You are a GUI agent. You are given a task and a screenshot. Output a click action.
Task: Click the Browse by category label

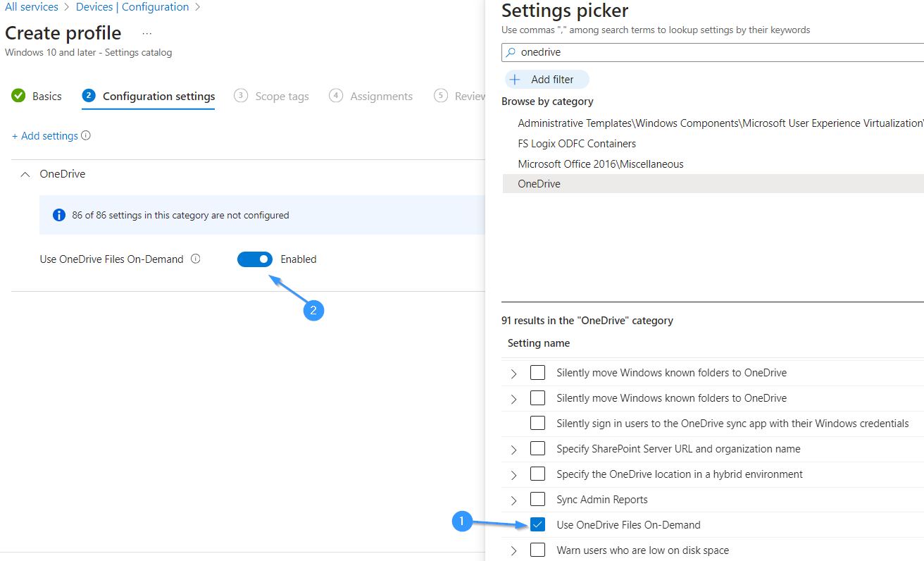tap(547, 101)
